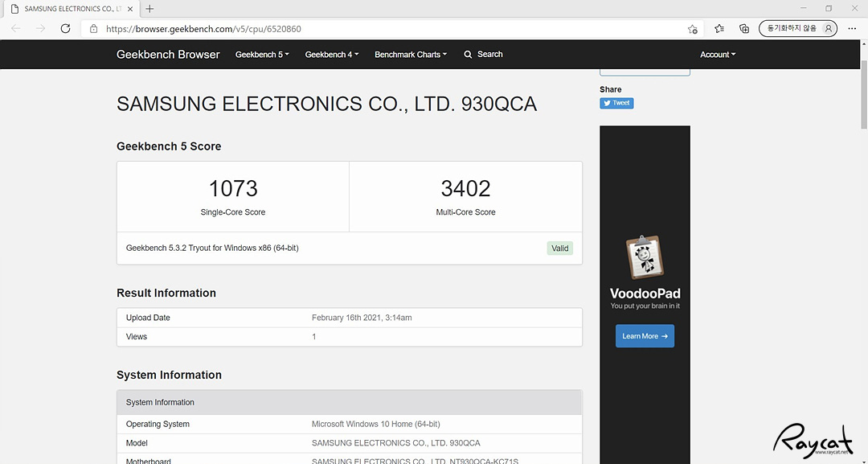Restore down the browser window
The height and width of the screenshot is (464, 868).
point(829,8)
